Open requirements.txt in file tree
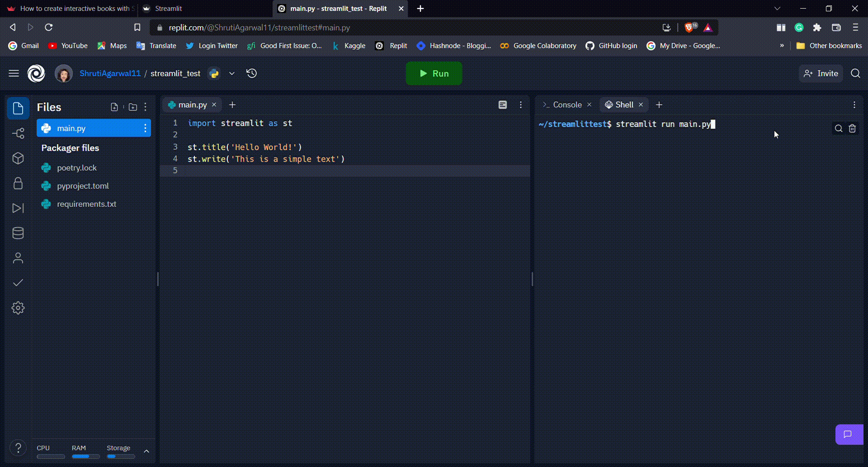Viewport: 868px width, 467px height. (86, 204)
